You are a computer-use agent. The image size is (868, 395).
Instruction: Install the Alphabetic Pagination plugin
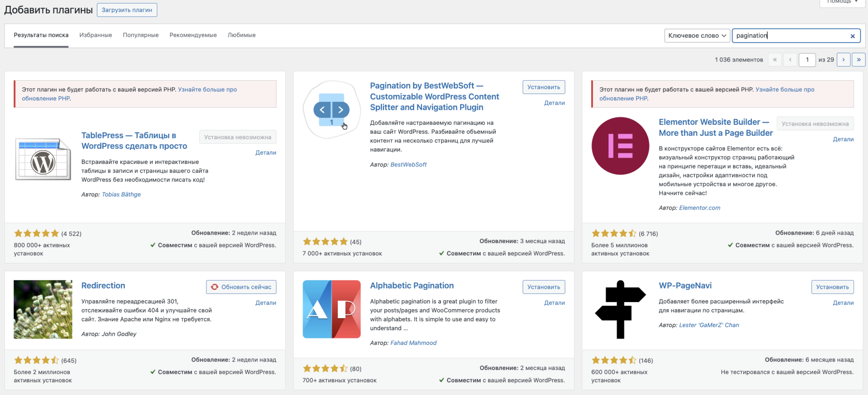(x=543, y=287)
